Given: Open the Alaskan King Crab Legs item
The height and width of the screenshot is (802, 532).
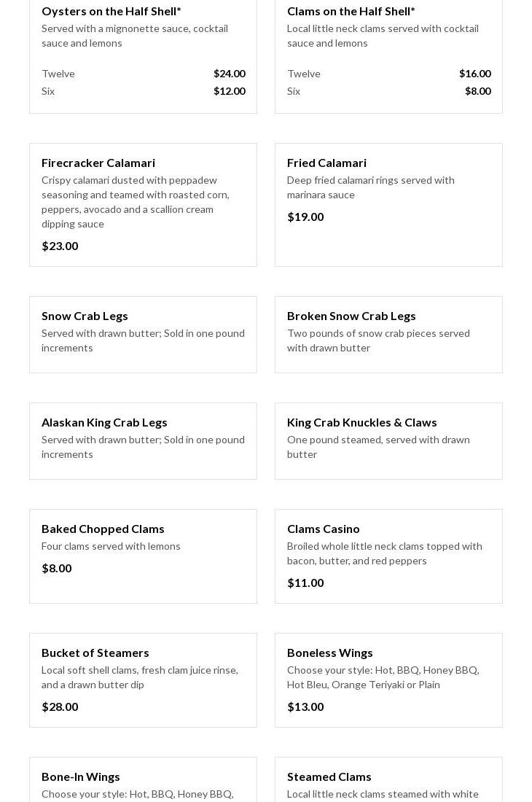Looking at the screenshot, I should [x=104, y=422].
